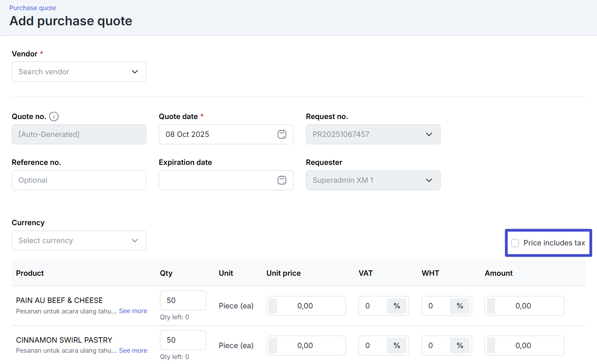Image resolution: width=597 pixels, height=364 pixels.
Task: Enable the Price includes tax checkbox
Action: pos(515,243)
